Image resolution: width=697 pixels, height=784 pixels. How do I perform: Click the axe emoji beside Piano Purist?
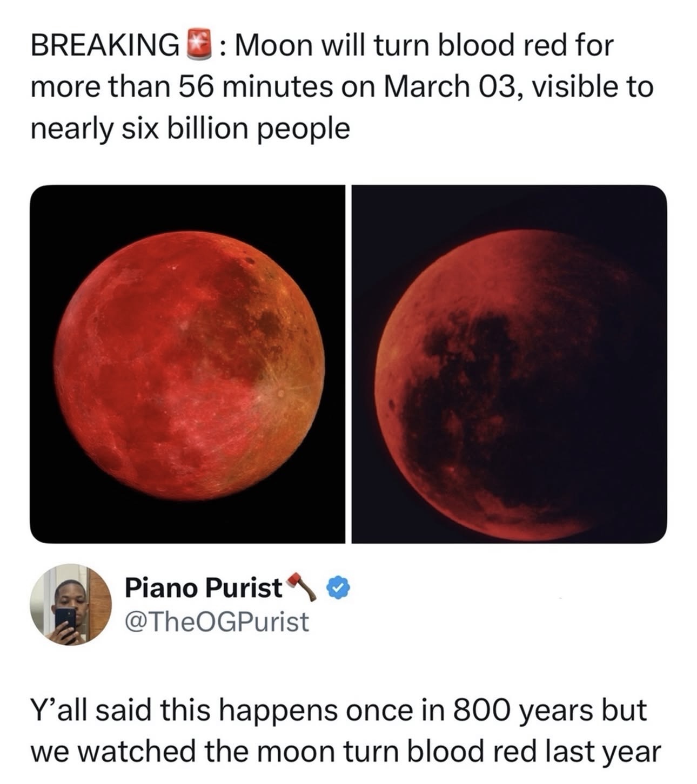pyautogui.click(x=301, y=586)
